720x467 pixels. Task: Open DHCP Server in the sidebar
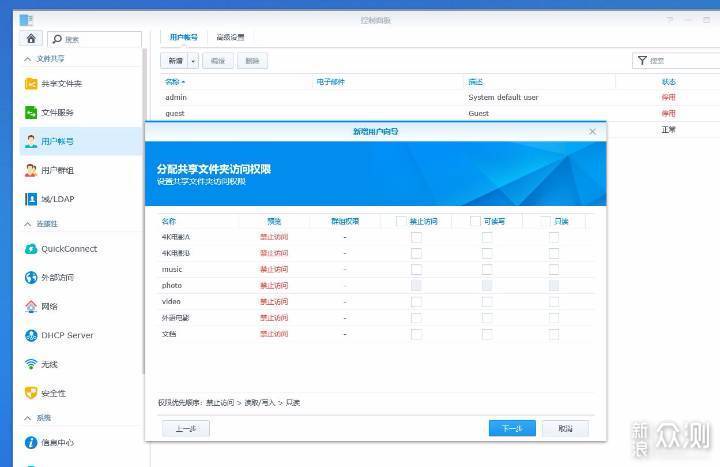click(x=67, y=335)
